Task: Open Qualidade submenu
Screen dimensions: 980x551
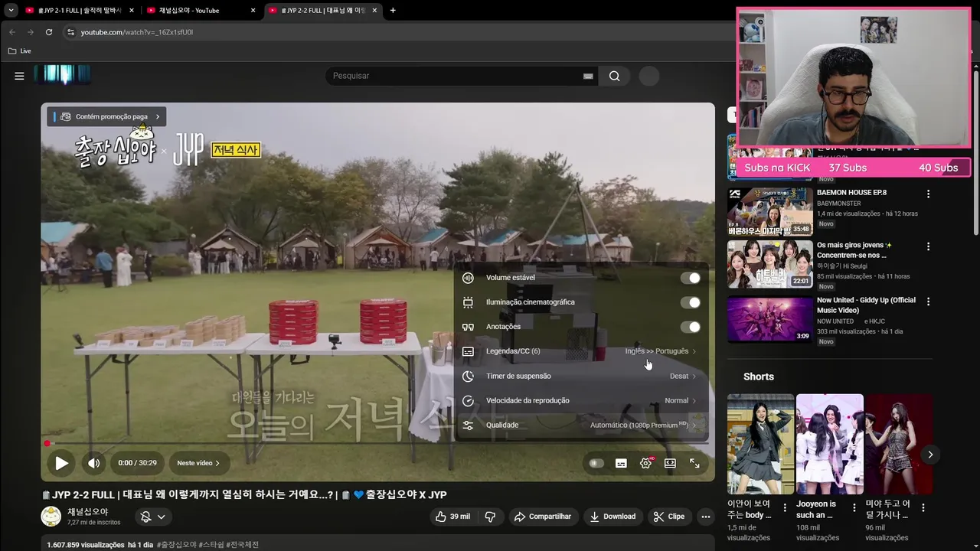Action: point(580,425)
